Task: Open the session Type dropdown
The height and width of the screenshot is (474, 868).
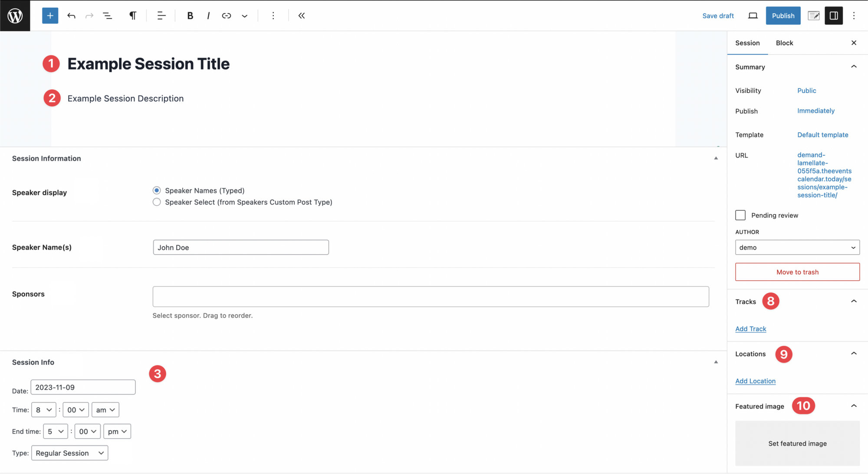Action: tap(69, 453)
